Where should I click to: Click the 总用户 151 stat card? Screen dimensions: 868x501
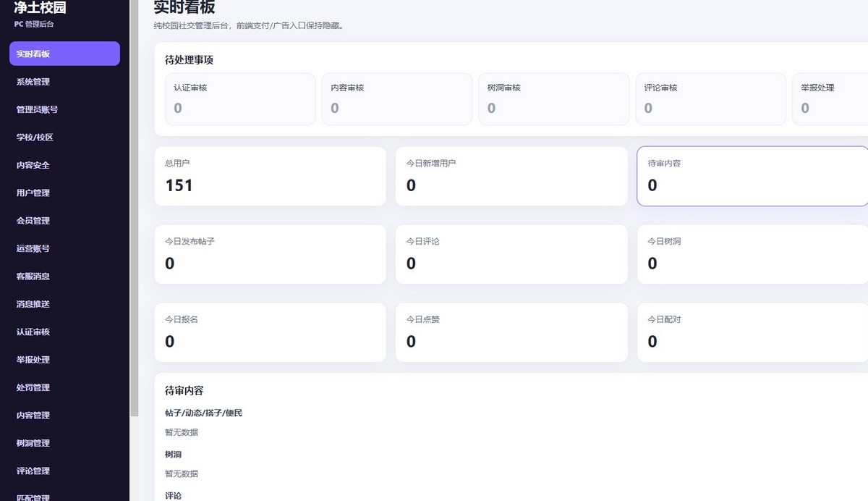pos(270,176)
